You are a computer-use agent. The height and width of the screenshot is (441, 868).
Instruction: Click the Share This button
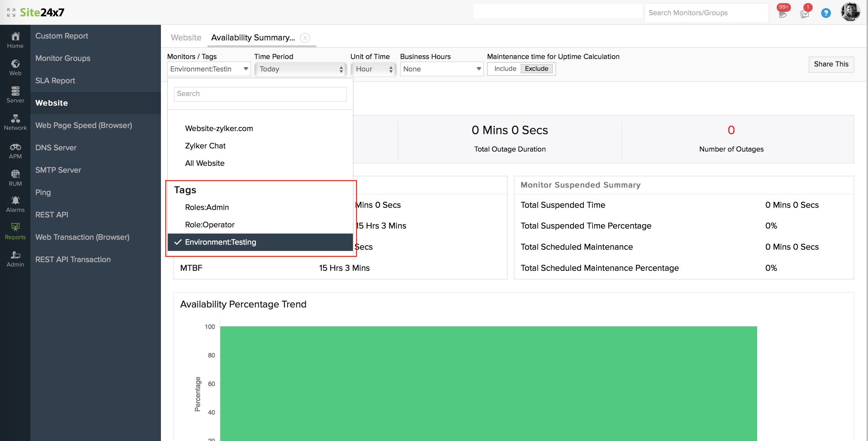pos(831,64)
